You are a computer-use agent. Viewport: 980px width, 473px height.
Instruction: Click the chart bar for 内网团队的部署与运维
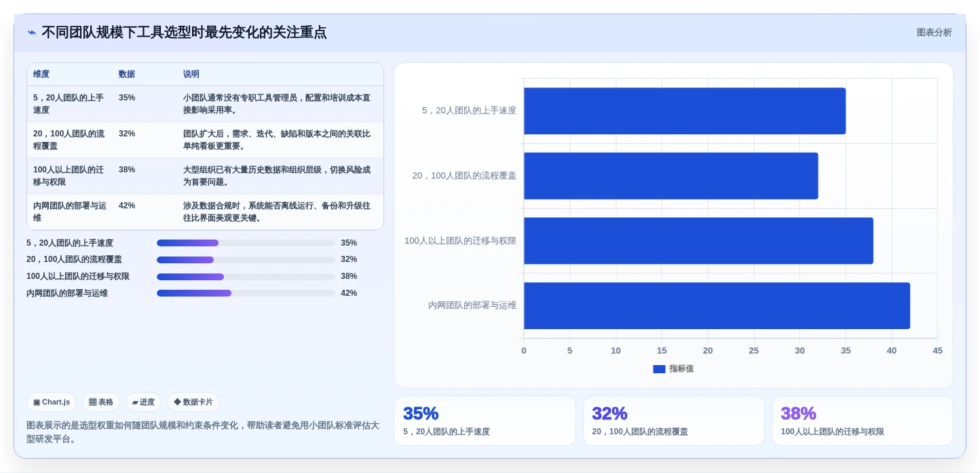[x=717, y=306]
